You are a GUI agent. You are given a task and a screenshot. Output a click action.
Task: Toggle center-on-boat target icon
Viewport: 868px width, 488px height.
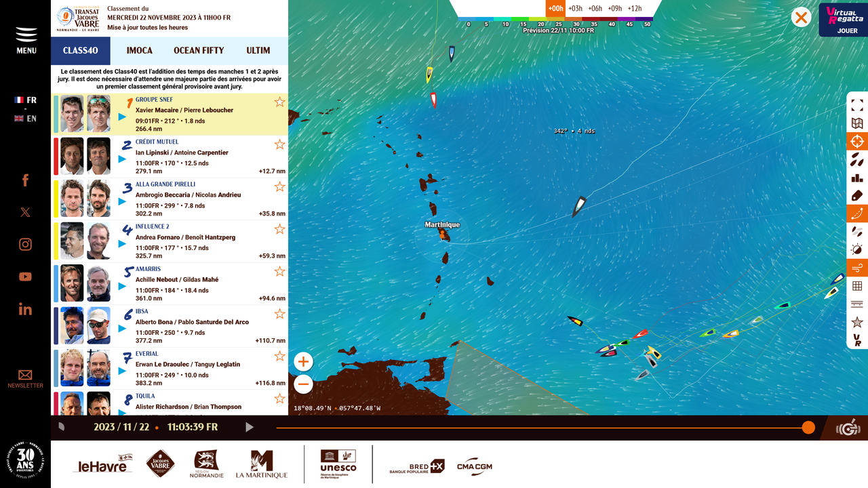(857, 142)
